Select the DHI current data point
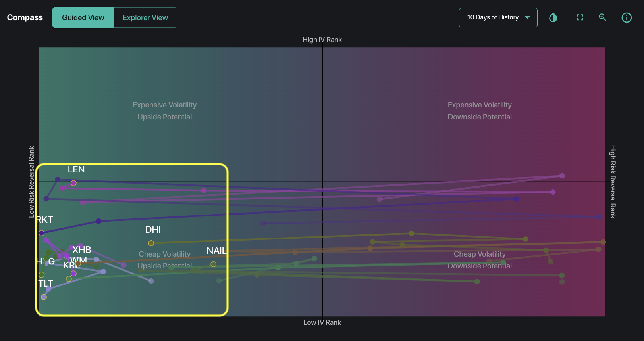Image resolution: width=644 pixels, height=341 pixels. point(151,243)
